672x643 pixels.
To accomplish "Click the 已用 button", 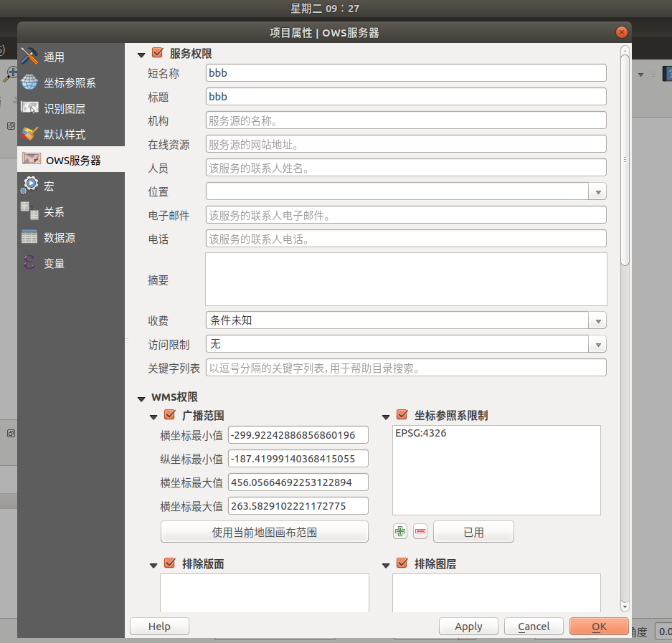I will click(473, 532).
